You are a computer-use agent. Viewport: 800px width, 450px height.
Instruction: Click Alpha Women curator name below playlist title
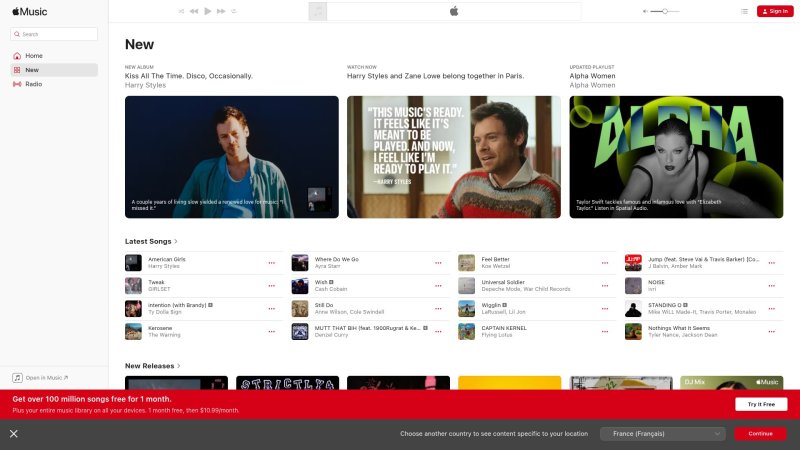pyautogui.click(x=592, y=85)
